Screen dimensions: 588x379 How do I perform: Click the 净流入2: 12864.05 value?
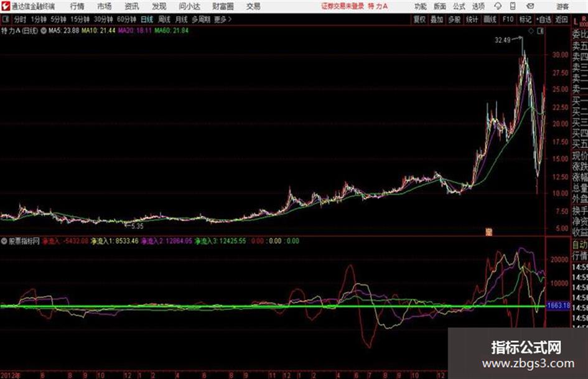pyautogui.click(x=166, y=241)
